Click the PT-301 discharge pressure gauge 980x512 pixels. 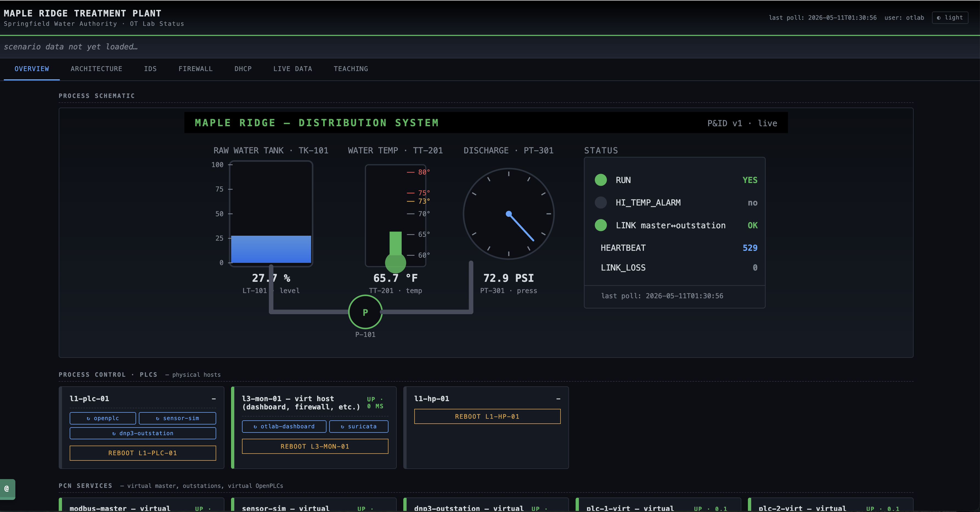(x=509, y=214)
